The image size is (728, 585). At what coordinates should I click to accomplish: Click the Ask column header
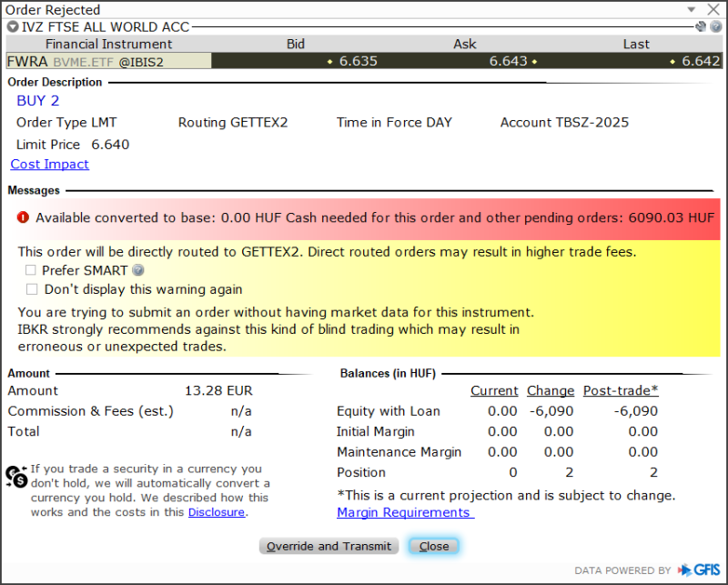[465, 44]
